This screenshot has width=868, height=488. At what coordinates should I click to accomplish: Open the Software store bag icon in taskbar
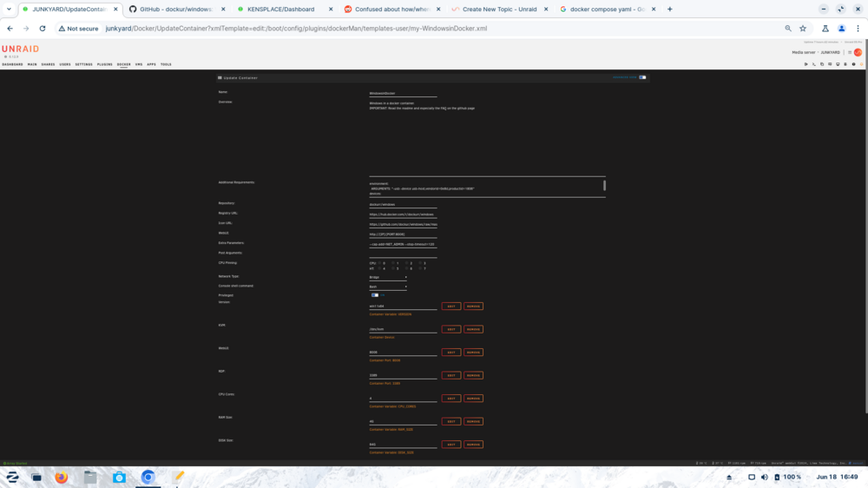(119, 477)
